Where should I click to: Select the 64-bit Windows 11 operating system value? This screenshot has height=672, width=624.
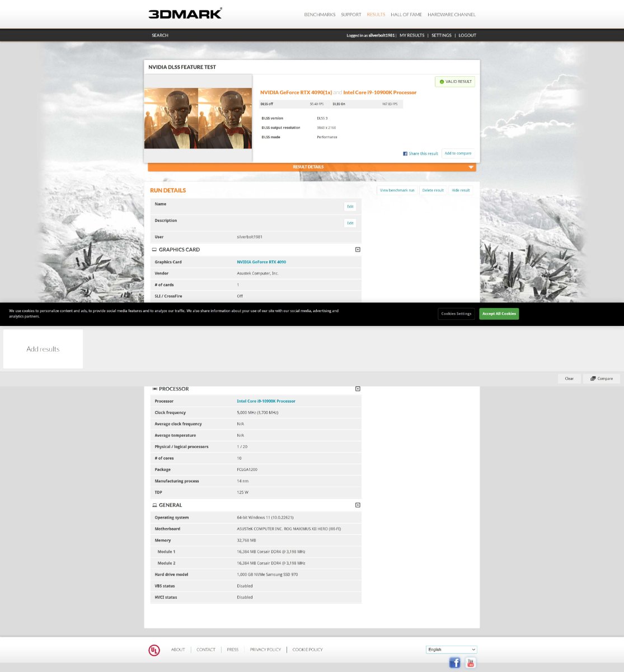click(x=265, y=517)
